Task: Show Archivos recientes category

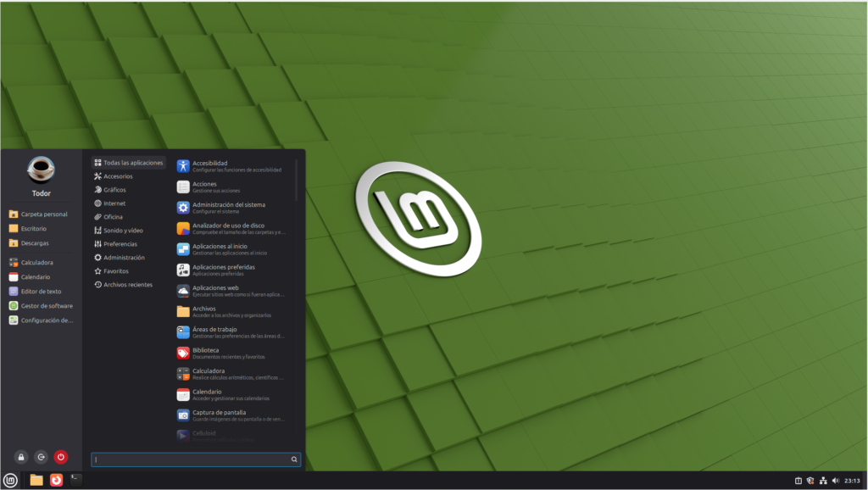Action: coord(127,285)
